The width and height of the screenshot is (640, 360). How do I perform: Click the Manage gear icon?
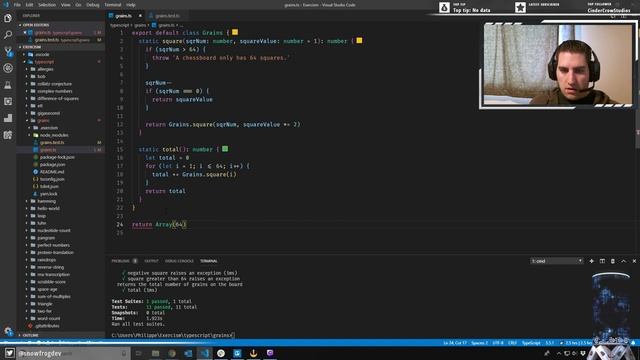pos(8,331)
